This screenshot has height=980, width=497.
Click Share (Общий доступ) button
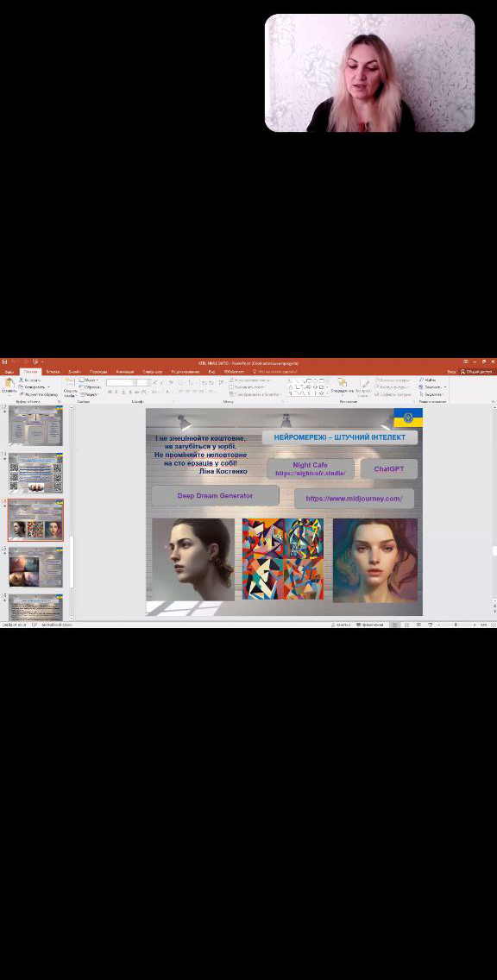477,371
